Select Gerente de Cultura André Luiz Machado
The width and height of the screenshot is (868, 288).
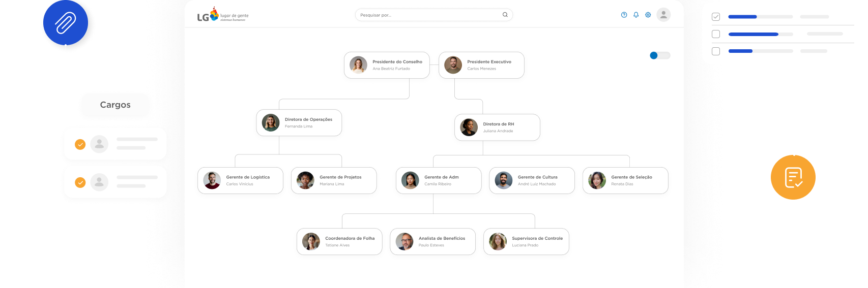click(x=532, y=180)
